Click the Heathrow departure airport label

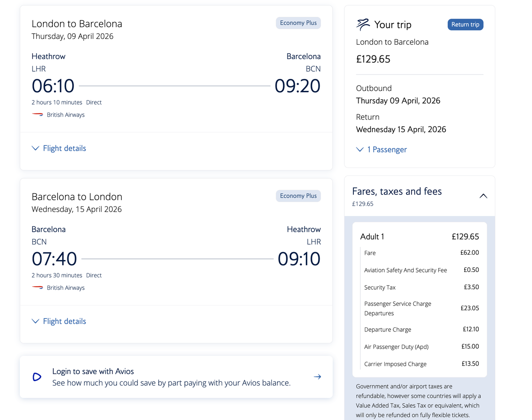pyautogui.click(x=48, y=56)
